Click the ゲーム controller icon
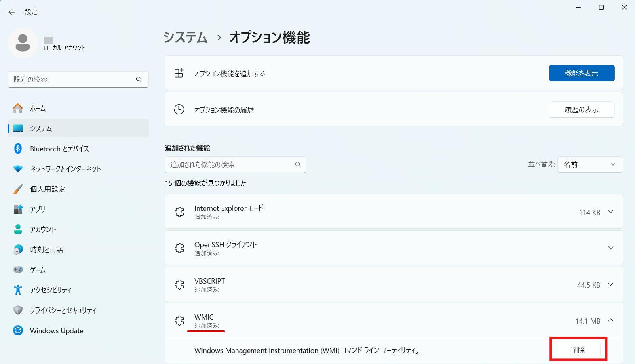The height and width of the screenshot is (364, 635). coord(18,269)
